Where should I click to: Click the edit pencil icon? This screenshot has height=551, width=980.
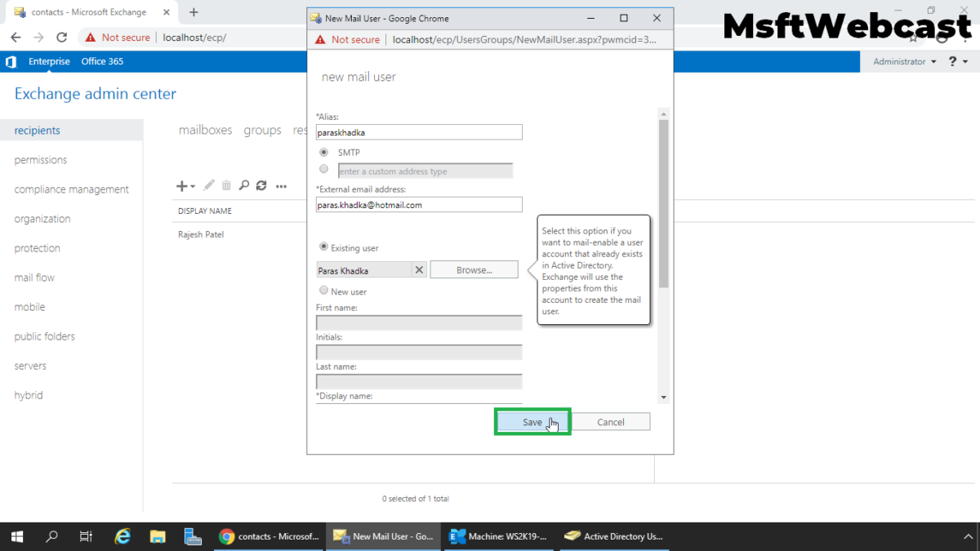point(208,185)
